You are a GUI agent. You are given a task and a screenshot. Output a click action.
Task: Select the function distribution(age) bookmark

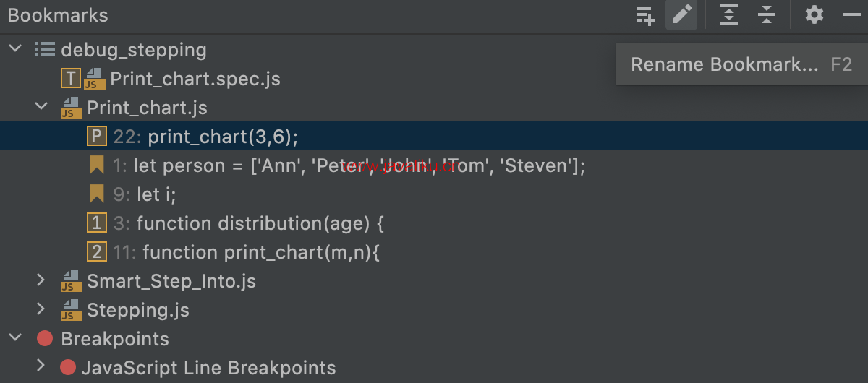[x=248, y=223]
